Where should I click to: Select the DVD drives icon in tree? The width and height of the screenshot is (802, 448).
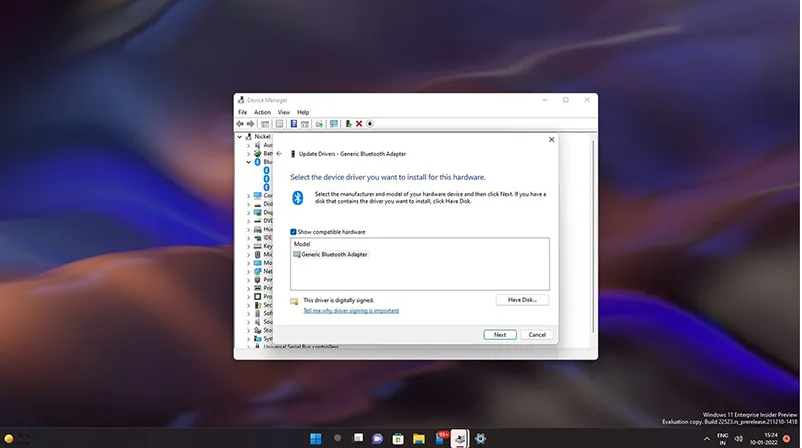click(258, 221)
